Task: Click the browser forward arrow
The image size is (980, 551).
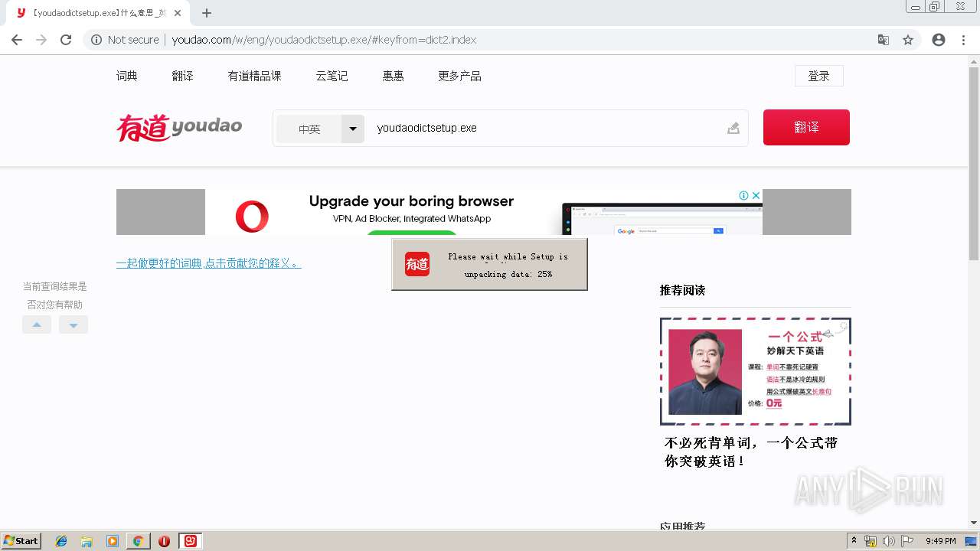Action: 41,40
